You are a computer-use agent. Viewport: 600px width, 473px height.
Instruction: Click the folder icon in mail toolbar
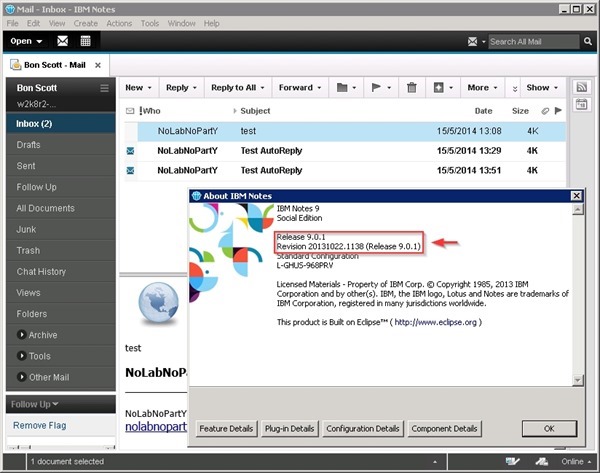click(x=342, y=88)
